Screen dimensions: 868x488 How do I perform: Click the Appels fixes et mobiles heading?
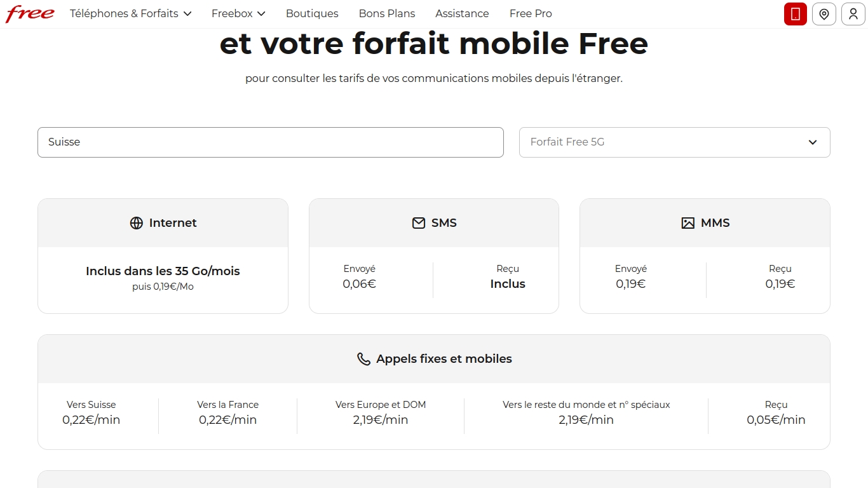(444, 359)
